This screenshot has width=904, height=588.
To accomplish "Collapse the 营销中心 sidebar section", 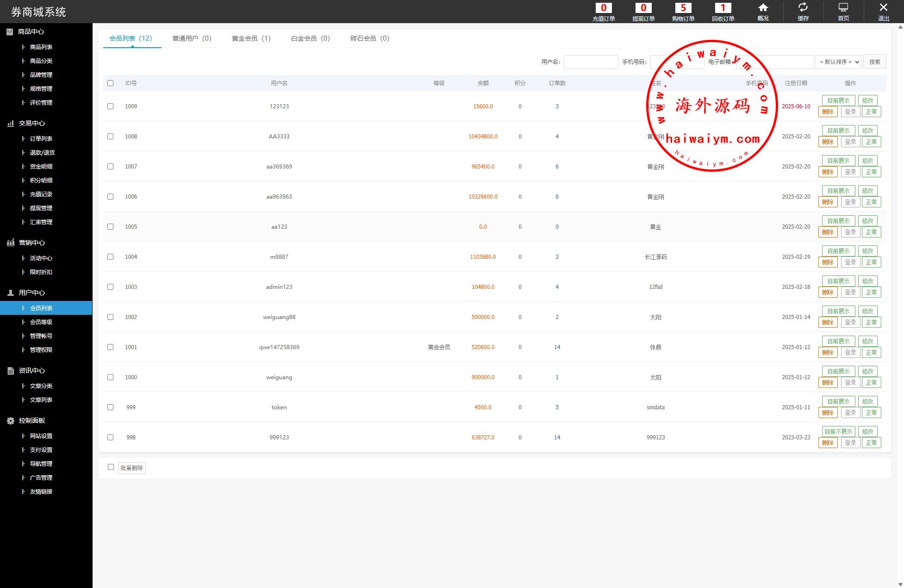I will point(31,243).
